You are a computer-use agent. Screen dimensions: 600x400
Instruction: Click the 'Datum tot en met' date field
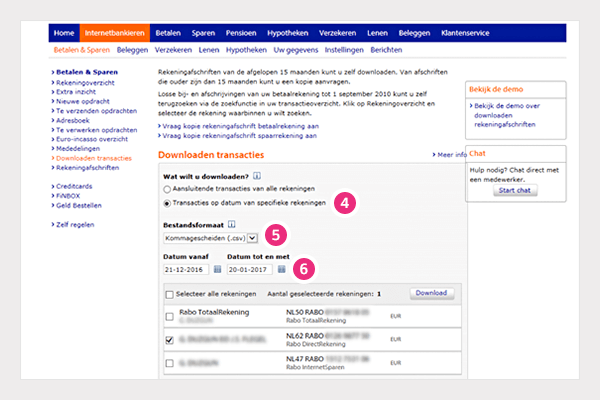click(249, 269)
